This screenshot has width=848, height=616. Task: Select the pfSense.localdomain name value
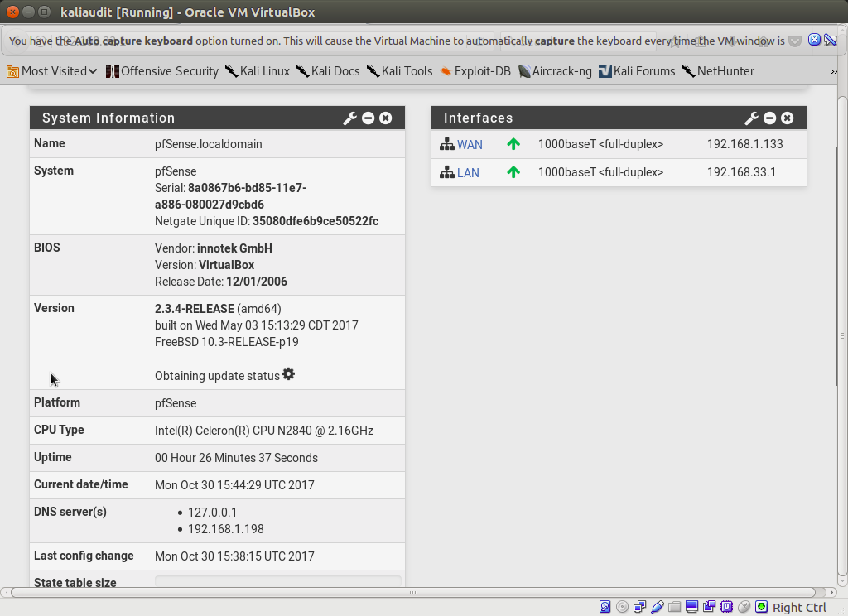208,144
